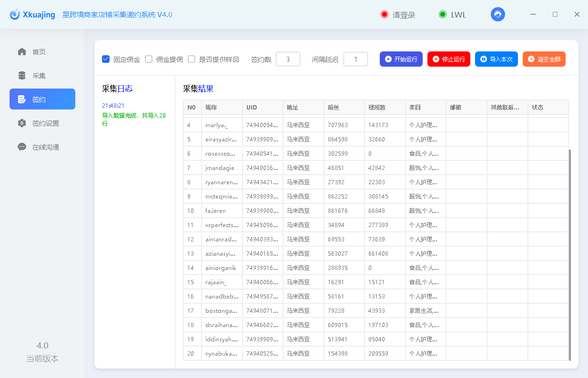The width and height of the screenshot is (588, 378).
Task: Click the 采集 database icon in sidebar
Action: pyautogui.click(x=22, y=76)
